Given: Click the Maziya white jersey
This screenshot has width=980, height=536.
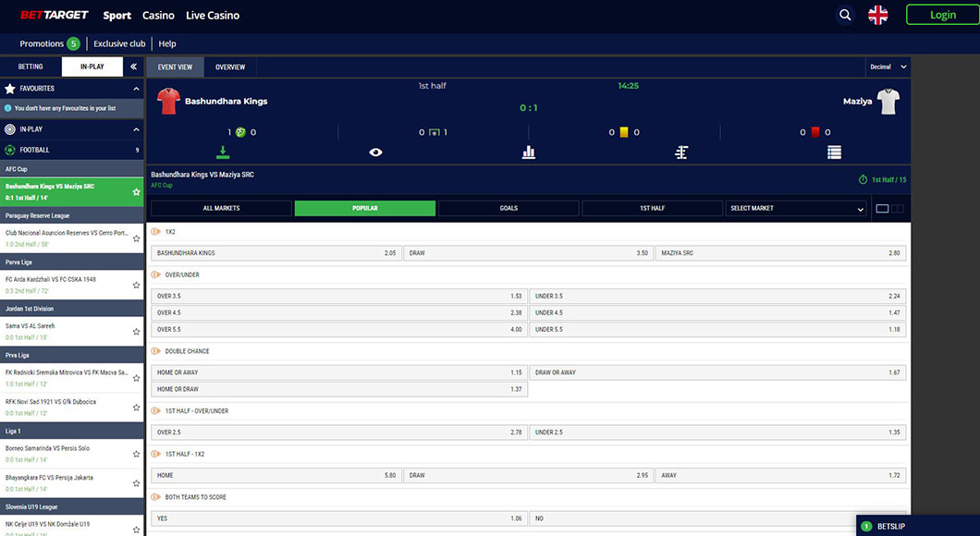Looking at the screenshot, I should coord(888,102).
